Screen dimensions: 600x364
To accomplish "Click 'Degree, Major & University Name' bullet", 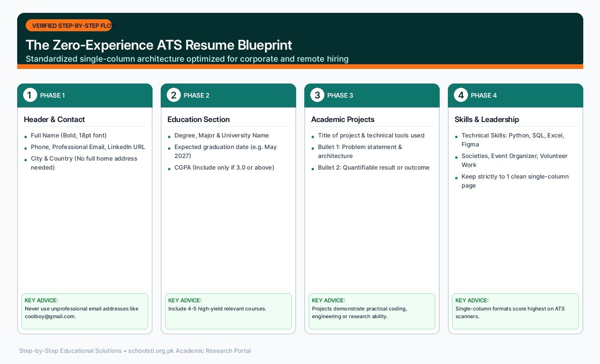I will (x=222, y=135).
